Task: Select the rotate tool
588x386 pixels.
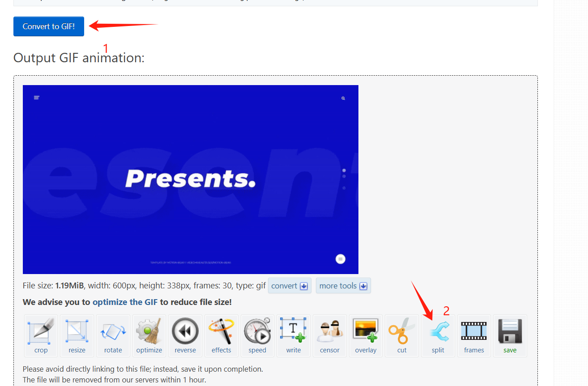Action: (x=113, y=335)
